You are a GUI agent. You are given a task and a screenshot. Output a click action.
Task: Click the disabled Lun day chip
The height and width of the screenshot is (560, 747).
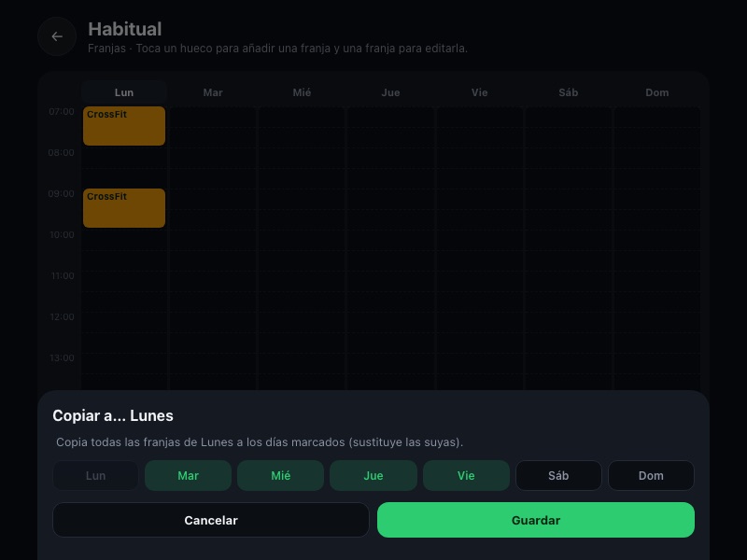pos(95,475)
